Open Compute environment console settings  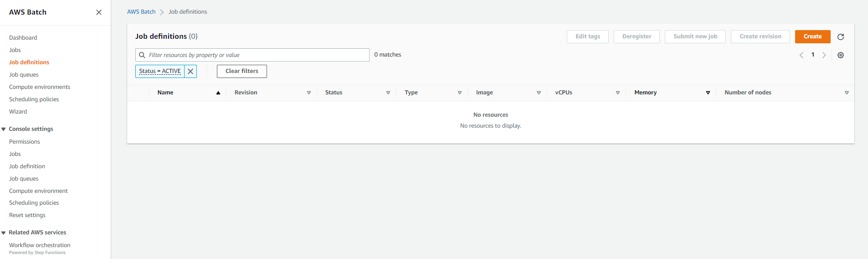pyautogui.click(x=38, y=191)
